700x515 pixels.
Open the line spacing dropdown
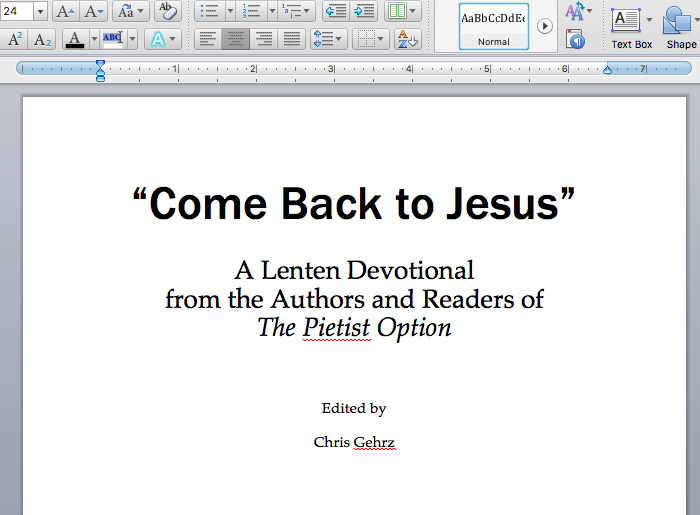(341, 40)
